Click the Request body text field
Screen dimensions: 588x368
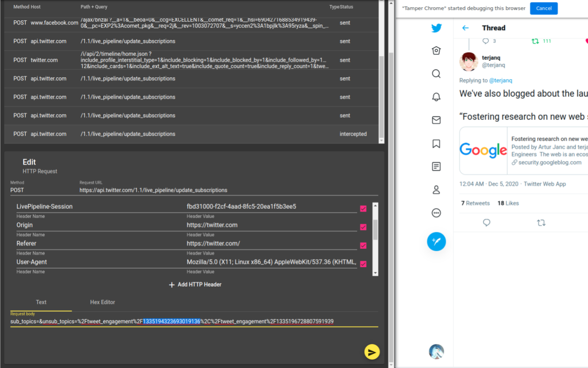coord(194,322)
